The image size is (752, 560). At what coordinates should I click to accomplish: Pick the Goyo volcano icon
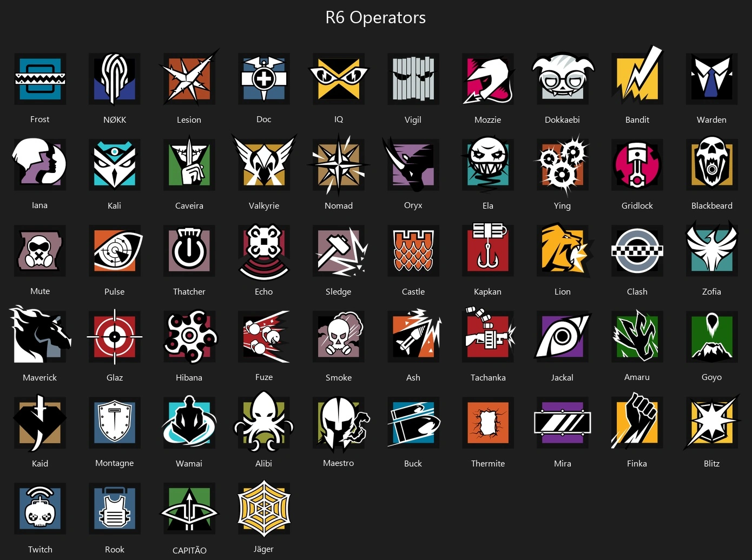click(712, 336)
